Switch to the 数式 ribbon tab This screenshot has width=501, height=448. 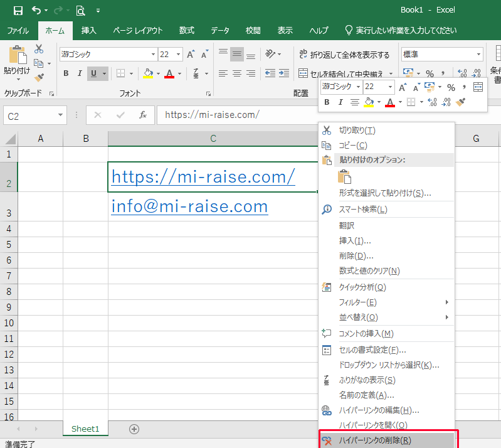(x=187, y=30)
